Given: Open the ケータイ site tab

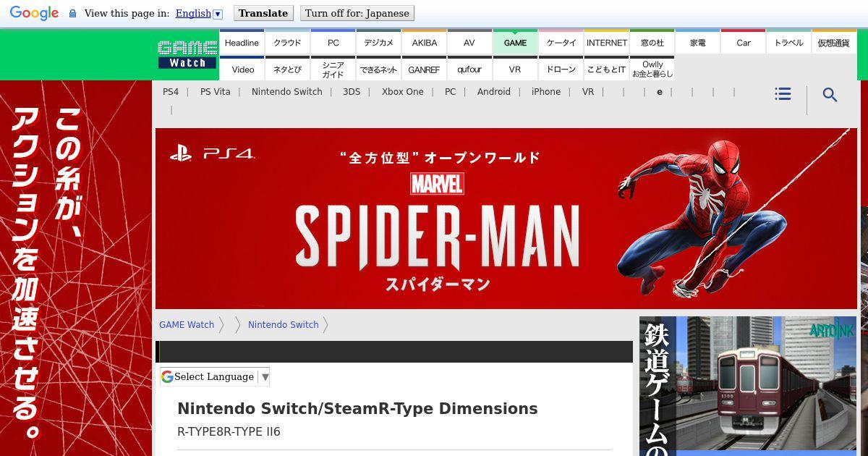Looking at the screenshot, I should (561, 42).
